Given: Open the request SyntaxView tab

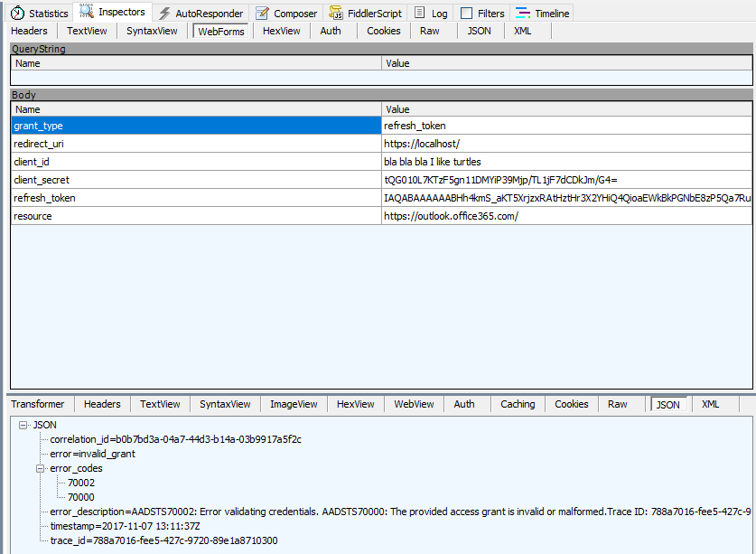Looking at the screenshot, I should point(152,31).
